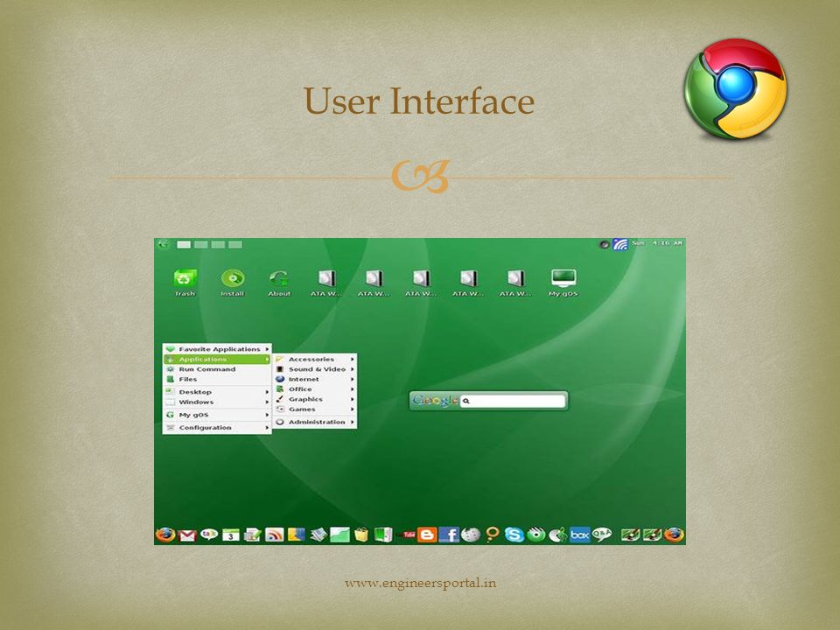This screenshot has width=840, height=630.
Task: Open Files from the main menu
Action: click(x=217, y=379)
